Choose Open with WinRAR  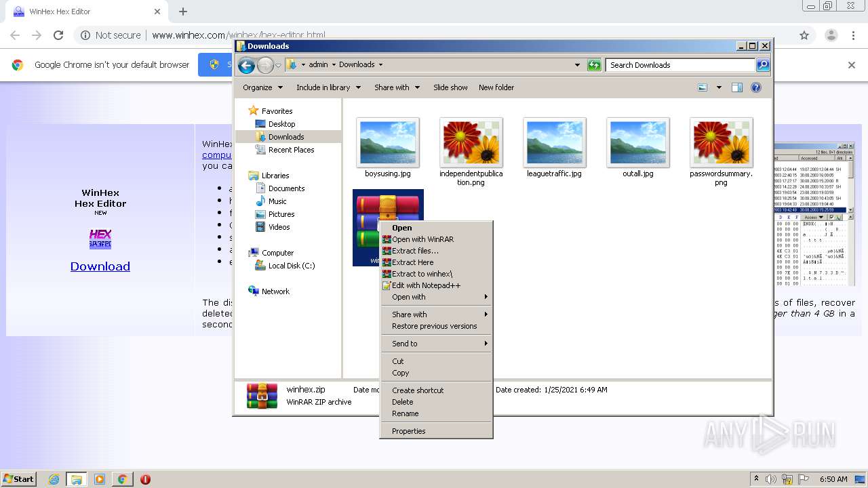click(436, 239)
